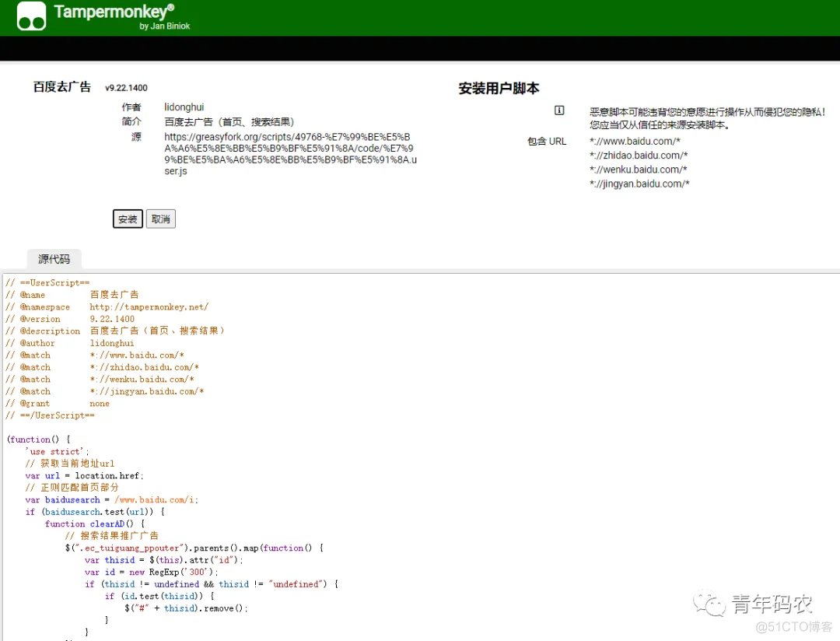Click the '@grant none' code line

(58, 404)
